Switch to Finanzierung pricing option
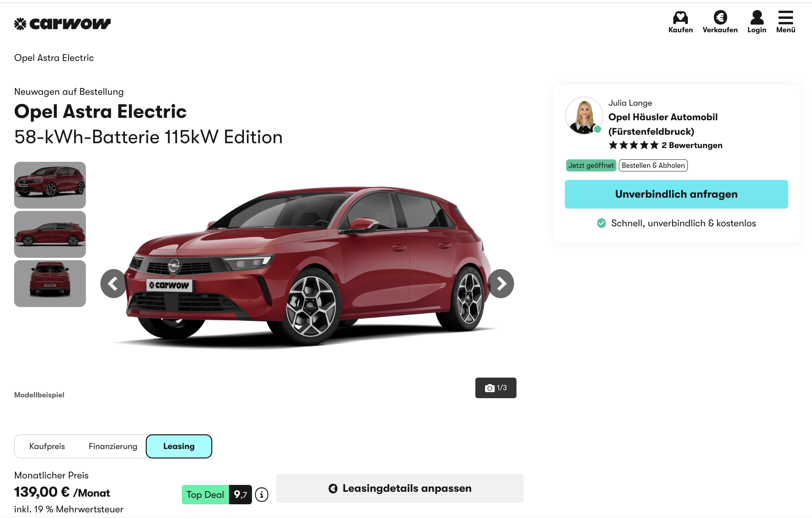This screenshot has width=812, height=518. pyautogui.click(x=113, y=446)
